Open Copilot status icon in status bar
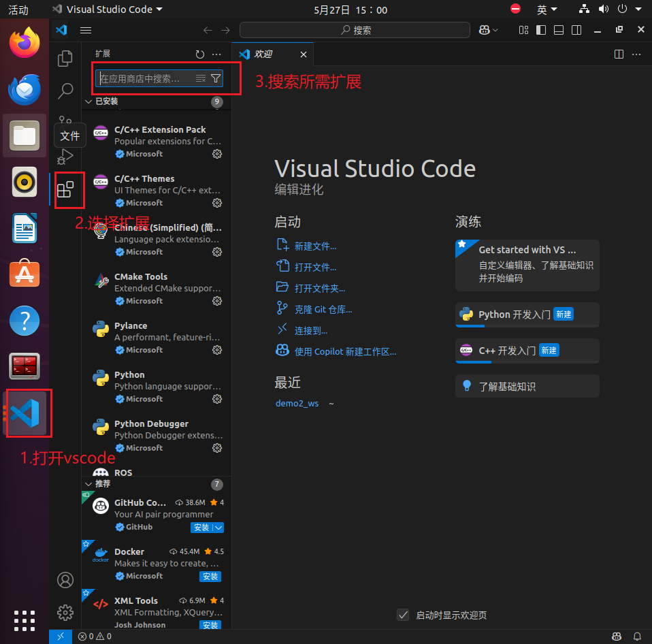This screenshot has width=652, height=644. click(617, 637)
